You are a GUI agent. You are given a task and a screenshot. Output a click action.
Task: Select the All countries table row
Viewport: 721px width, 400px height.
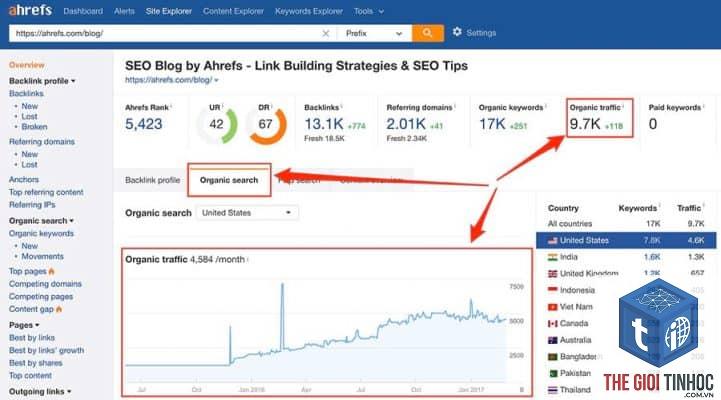(x=626, y=224)
